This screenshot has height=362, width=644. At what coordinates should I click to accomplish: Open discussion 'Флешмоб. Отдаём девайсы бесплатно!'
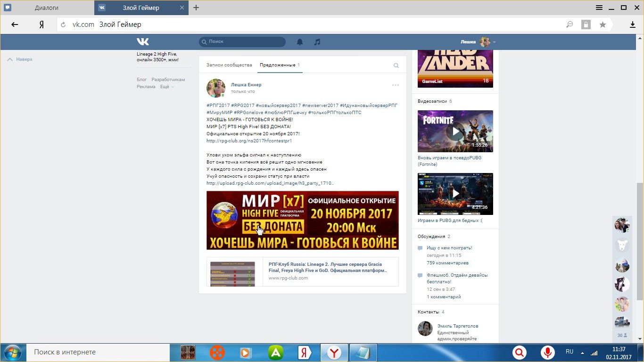(457, 279)
